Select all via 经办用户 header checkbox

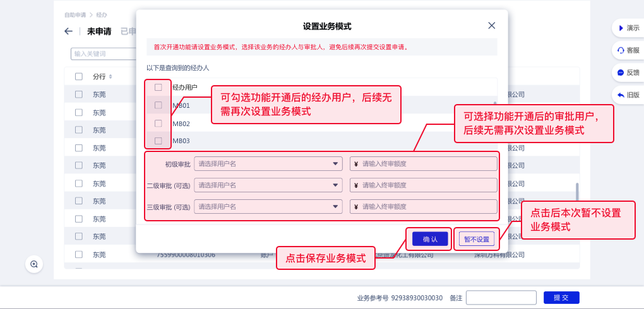coord(158,88)
